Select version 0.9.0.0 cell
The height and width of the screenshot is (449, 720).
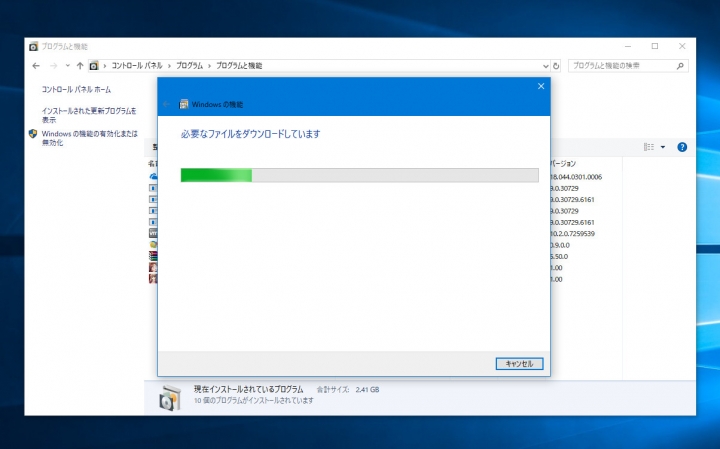[x=560, y=245]
